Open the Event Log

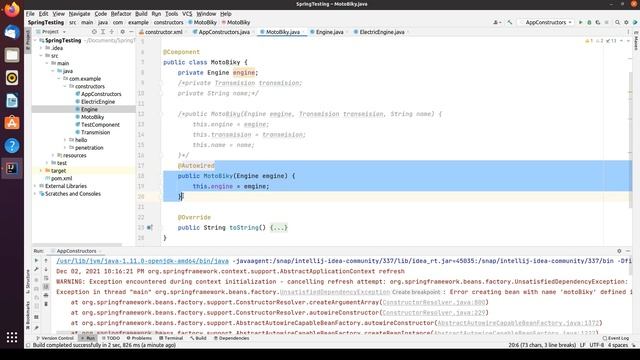point(616,338)
